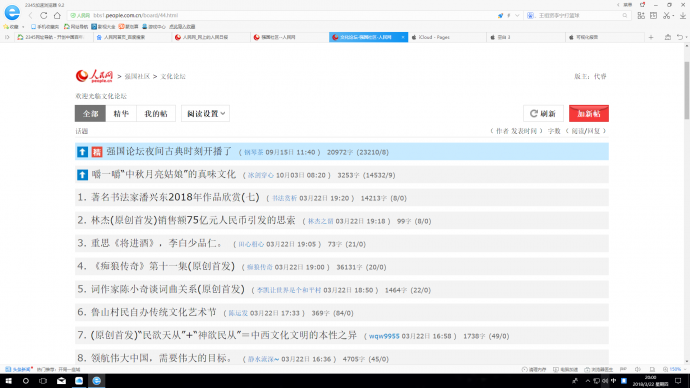Viewport: 690px width, 388px height.
Task: Open post 鲁山村民自办传统文化艺术节
Action: pyautogui.click(x=154, y=312)
